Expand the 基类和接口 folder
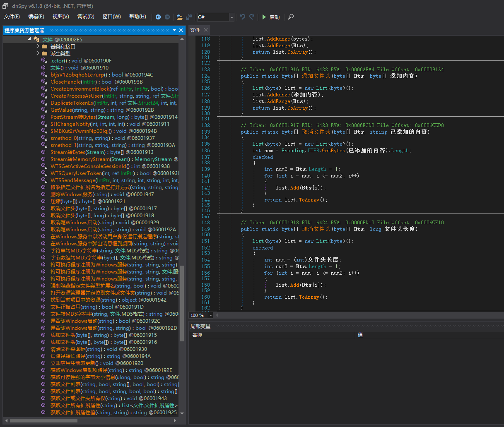Viewport: 504px width, 427px height. point(38,46)
